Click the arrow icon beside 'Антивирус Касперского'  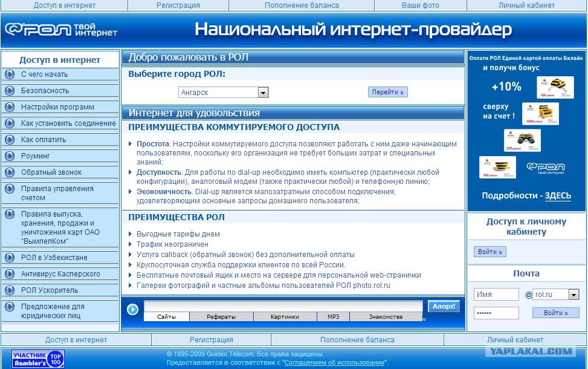point(10,274)
